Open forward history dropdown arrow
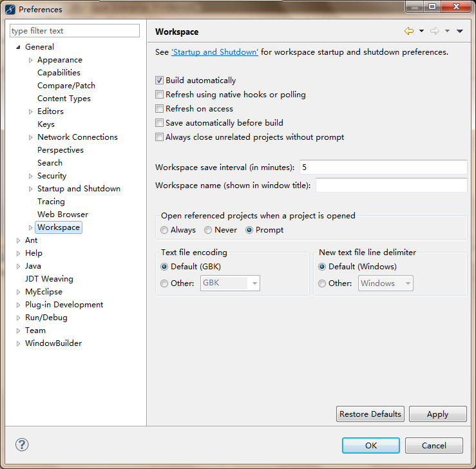This screenshot has width=476, height=469. click(447, 31)
